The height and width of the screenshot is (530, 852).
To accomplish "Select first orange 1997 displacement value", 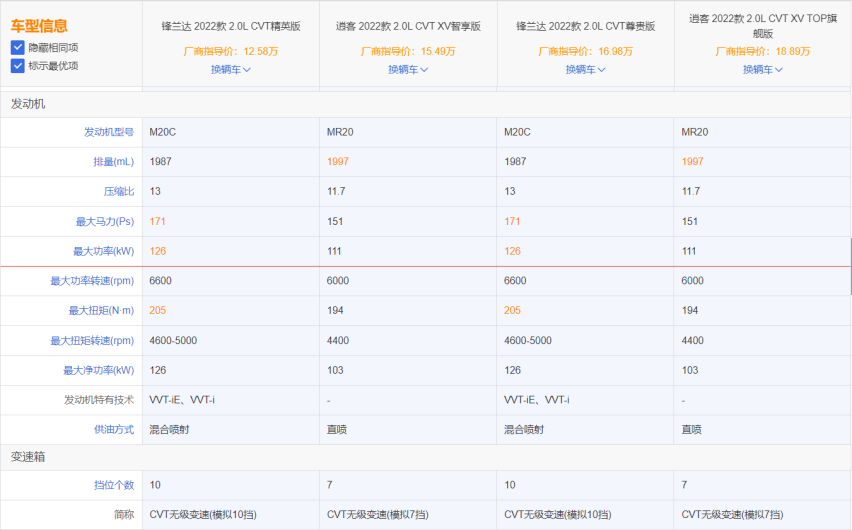I will [x=337, y=161].
